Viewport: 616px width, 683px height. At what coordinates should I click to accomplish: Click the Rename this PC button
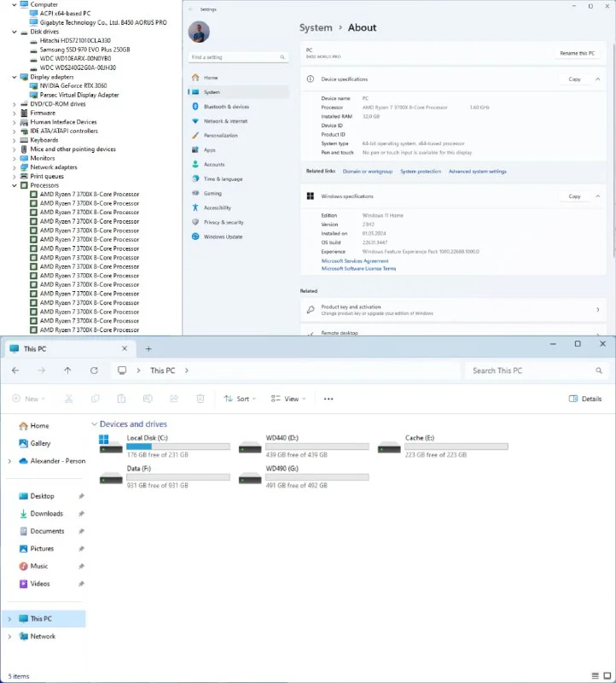577,53
